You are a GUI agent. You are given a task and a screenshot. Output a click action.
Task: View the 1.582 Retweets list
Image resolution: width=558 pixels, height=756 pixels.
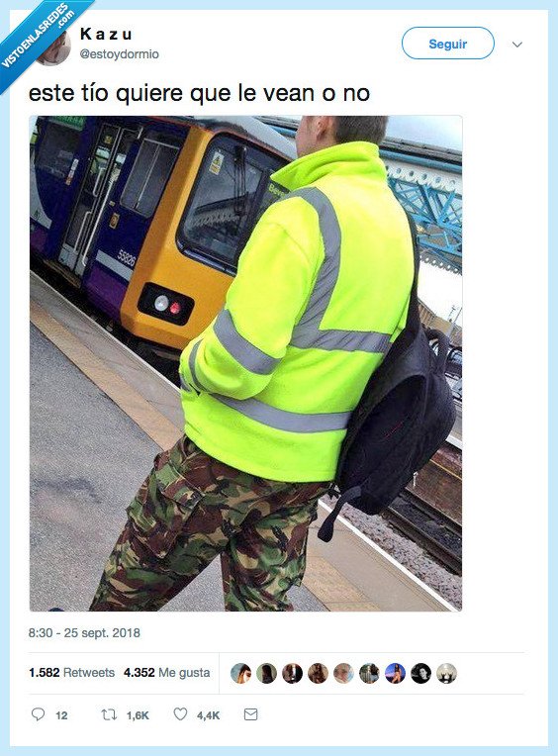pos(72,673)
